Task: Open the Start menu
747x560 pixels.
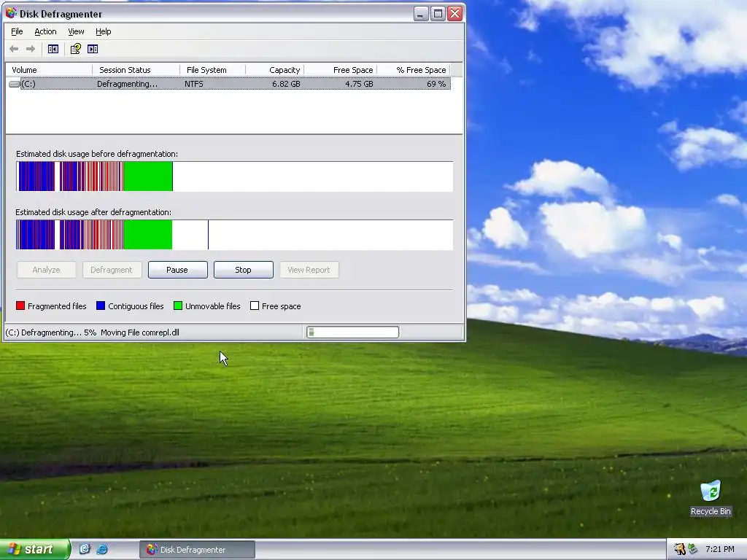Action: point(34,549)
